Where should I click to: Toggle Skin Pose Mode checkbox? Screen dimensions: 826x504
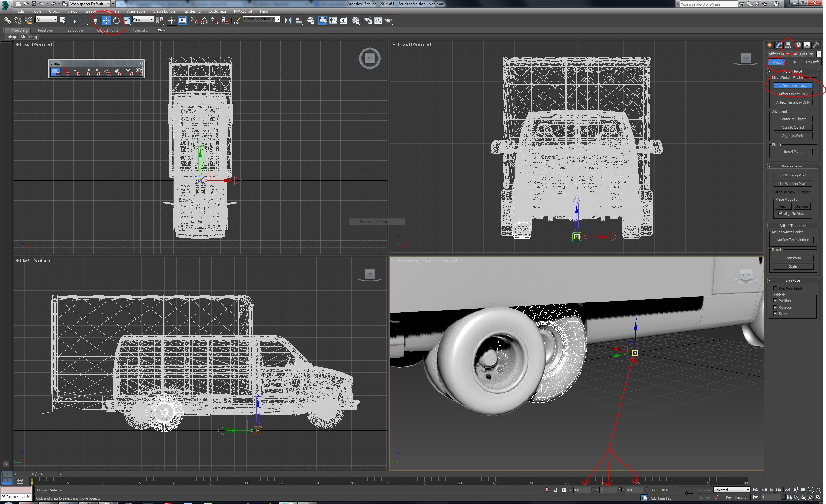(775, 289)
